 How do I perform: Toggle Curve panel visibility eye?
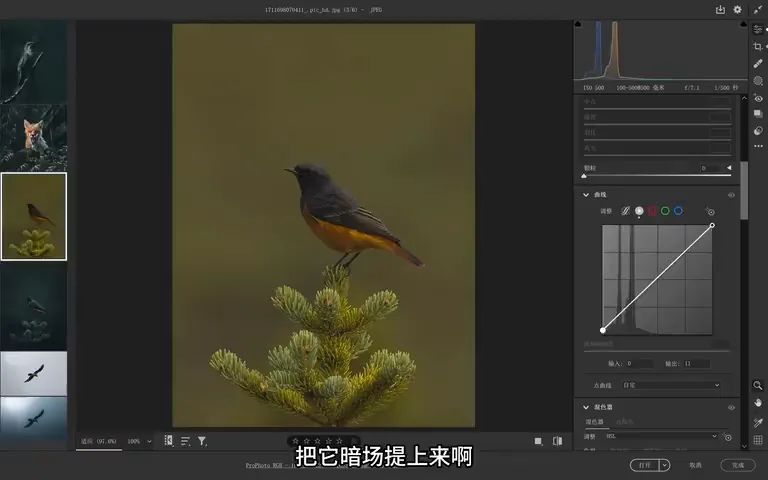click(731, 195)
